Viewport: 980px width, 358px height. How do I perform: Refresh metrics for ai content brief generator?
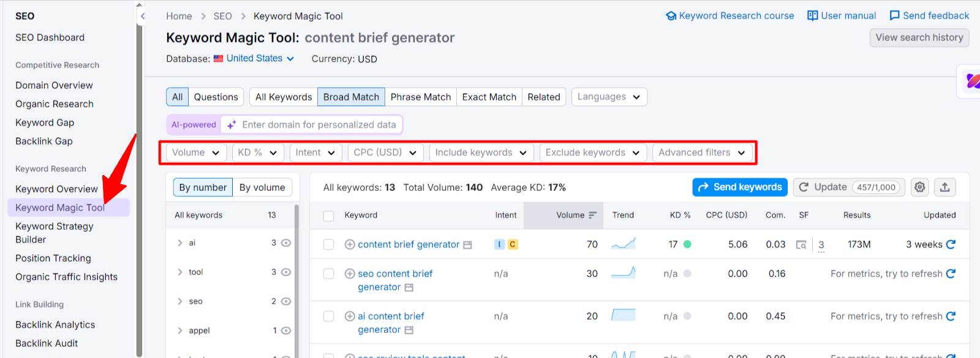pyautogui.click(x=951, y=316)
